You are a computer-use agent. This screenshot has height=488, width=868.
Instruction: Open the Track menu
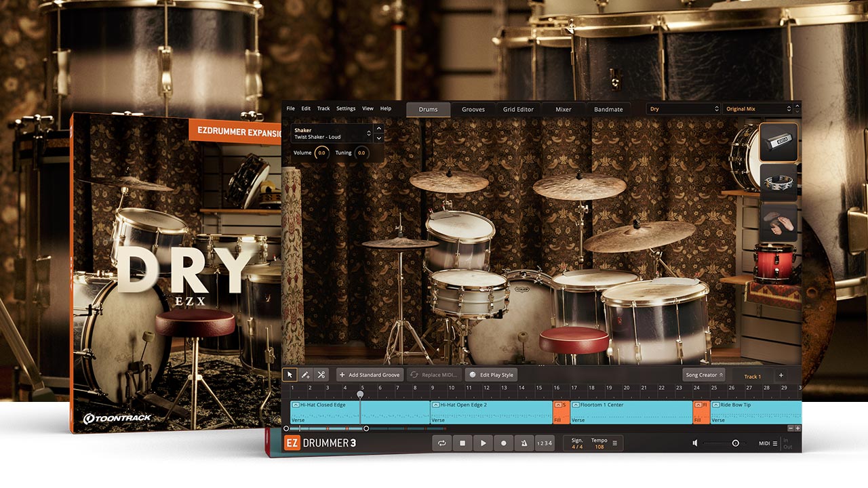click(x=323, y=108)
